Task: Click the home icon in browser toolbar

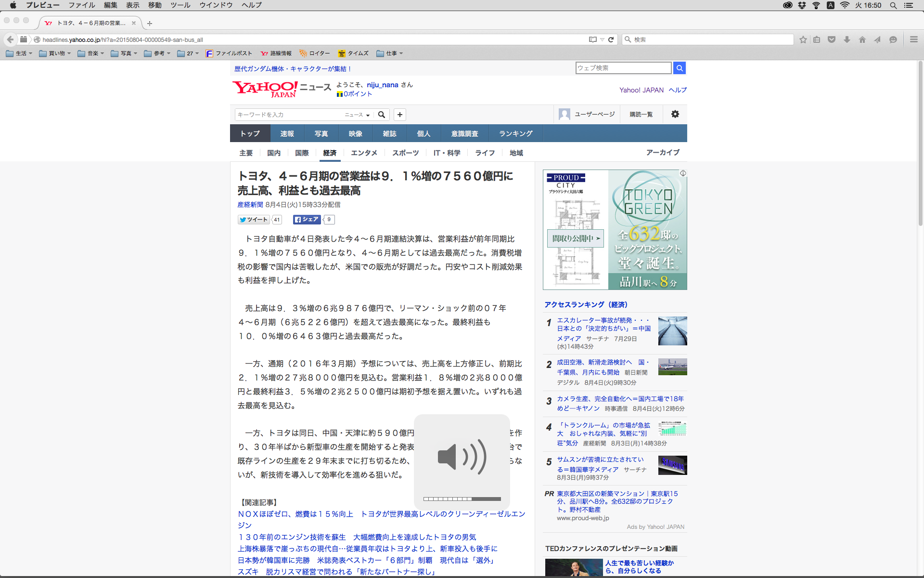Action: (x=862, y=39)
